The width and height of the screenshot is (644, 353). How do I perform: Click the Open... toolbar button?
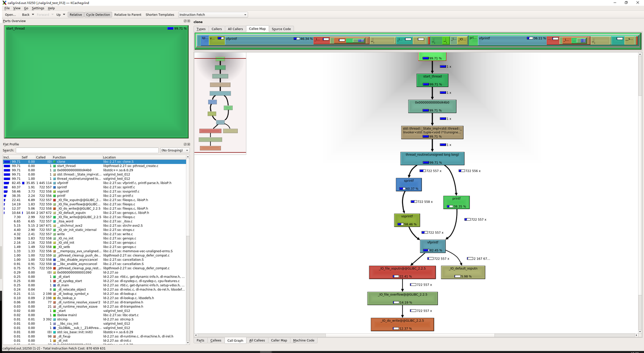pos(10,15)
